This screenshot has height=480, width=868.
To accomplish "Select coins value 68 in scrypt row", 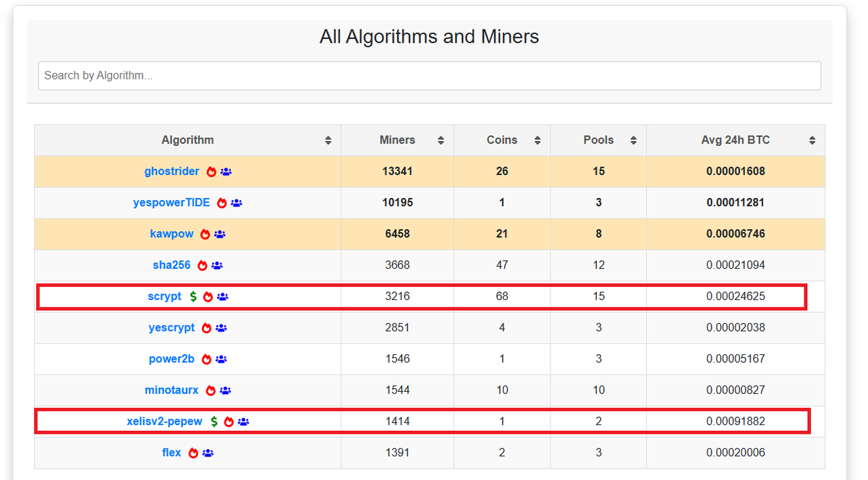I will pyautogui.click(x=502, y=296).
